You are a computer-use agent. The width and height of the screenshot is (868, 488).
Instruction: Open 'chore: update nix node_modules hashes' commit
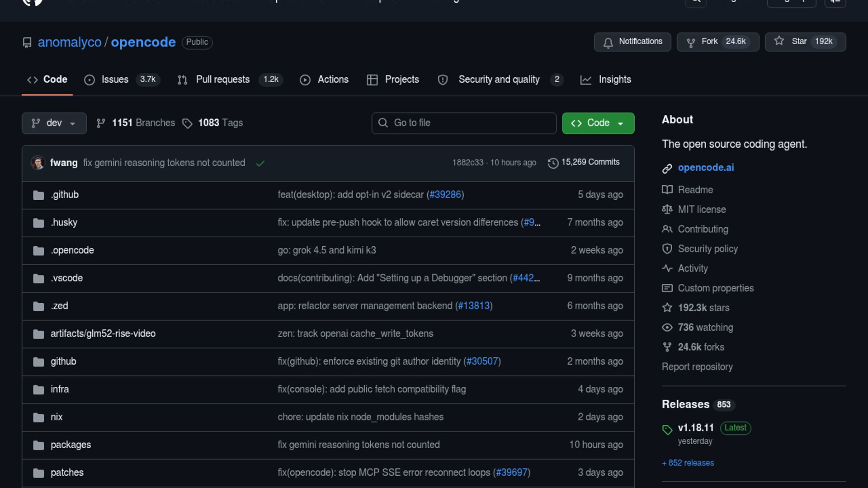coord(360,417)
